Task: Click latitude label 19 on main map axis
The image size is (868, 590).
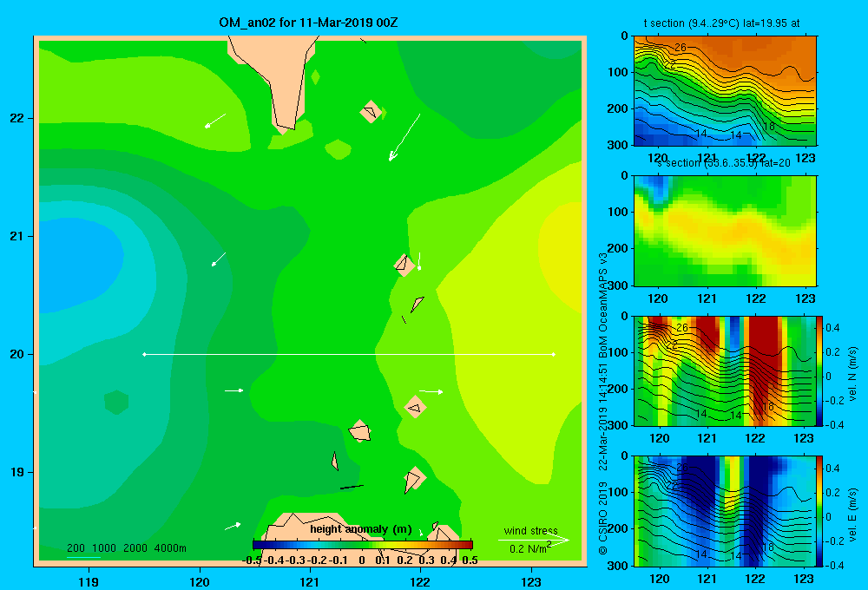Action: click(16, 472)
